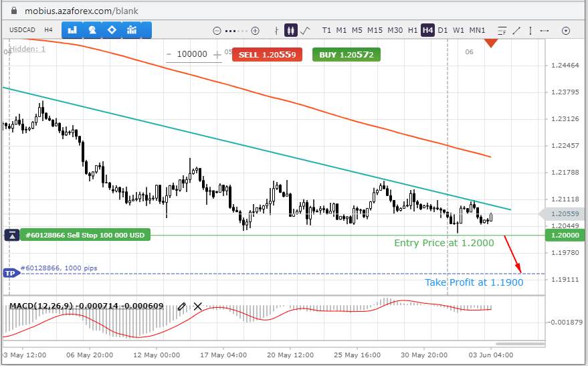
Task: Click the 'Take Profit at 1.1900' text
Action: [x=474, y=282]
